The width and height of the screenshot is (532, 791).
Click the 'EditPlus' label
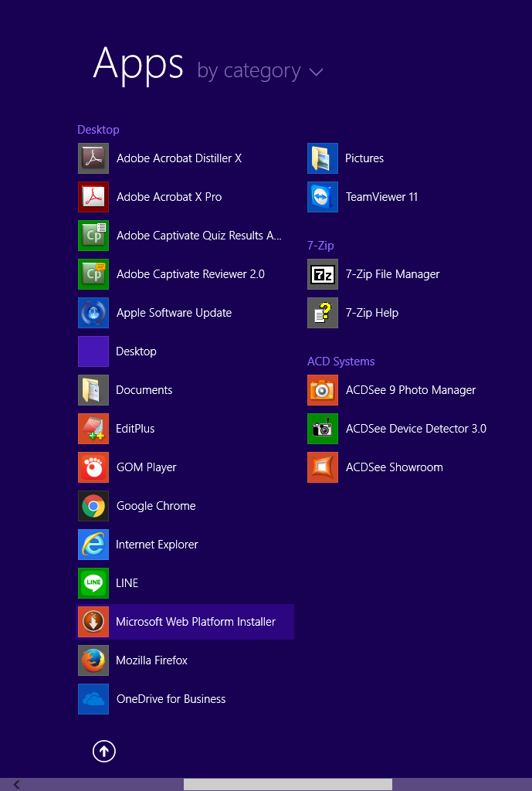[135, 428]
